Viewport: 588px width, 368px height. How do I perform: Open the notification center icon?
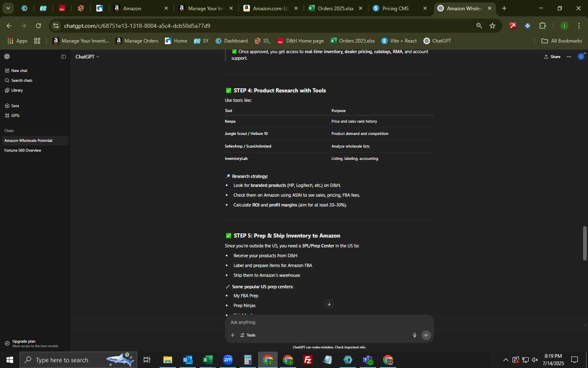tap(575, 360)
